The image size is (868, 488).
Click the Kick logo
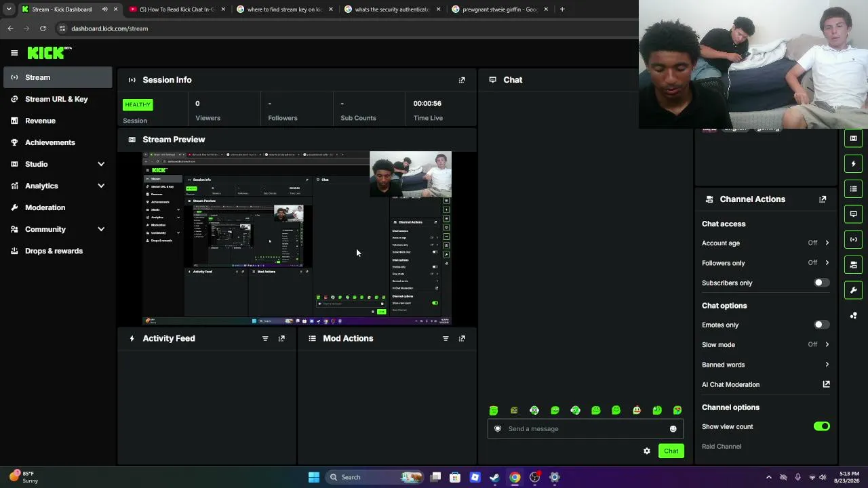[50, 52]
